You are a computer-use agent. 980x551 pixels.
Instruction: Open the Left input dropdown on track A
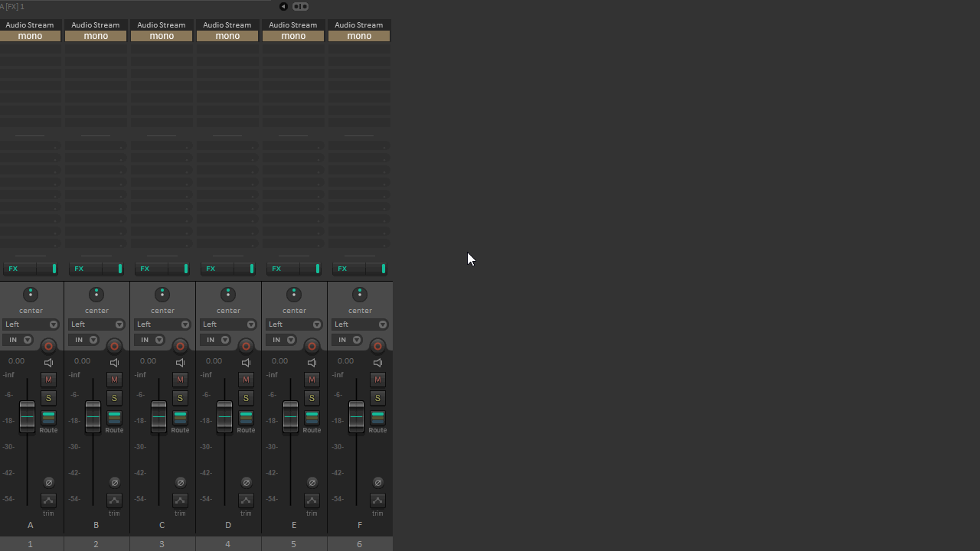coord(31,324)
